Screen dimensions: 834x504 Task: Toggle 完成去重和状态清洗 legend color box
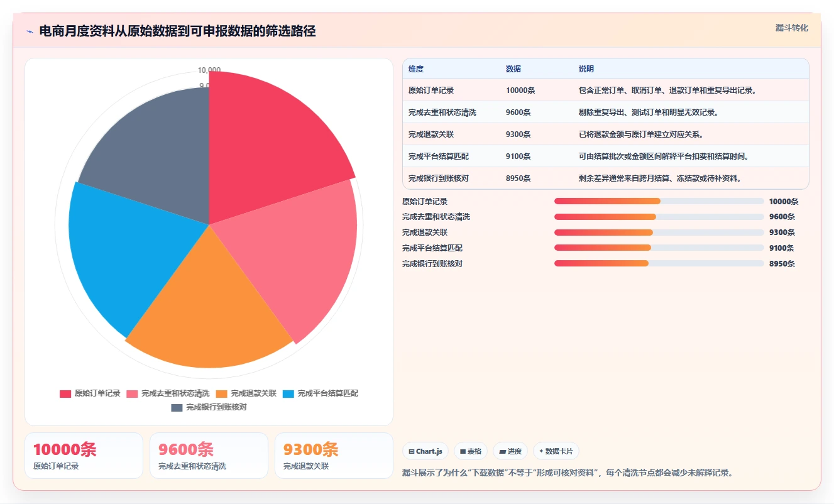132,393
